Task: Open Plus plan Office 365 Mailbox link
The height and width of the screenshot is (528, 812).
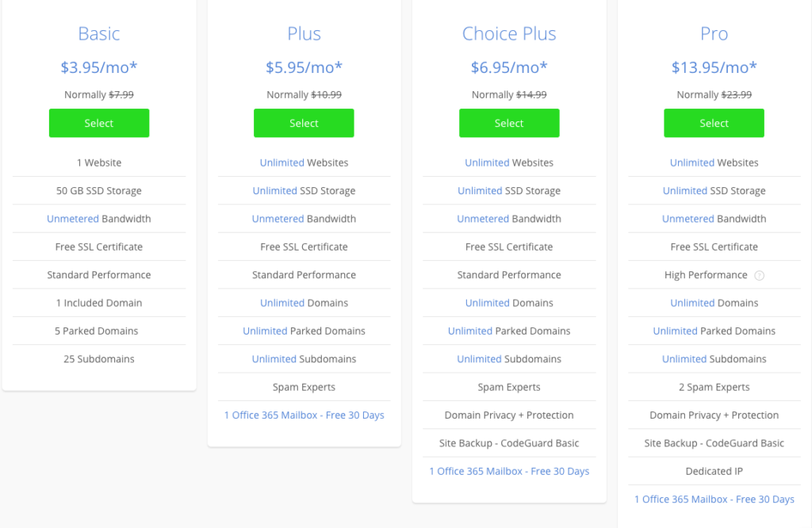Action: pos(304,415)
